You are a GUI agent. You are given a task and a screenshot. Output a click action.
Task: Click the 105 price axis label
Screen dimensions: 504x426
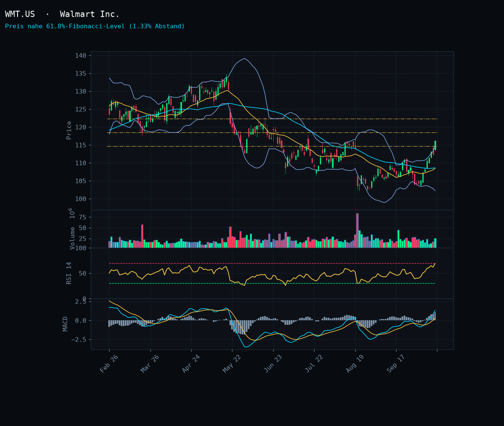[x=81, y=181]
